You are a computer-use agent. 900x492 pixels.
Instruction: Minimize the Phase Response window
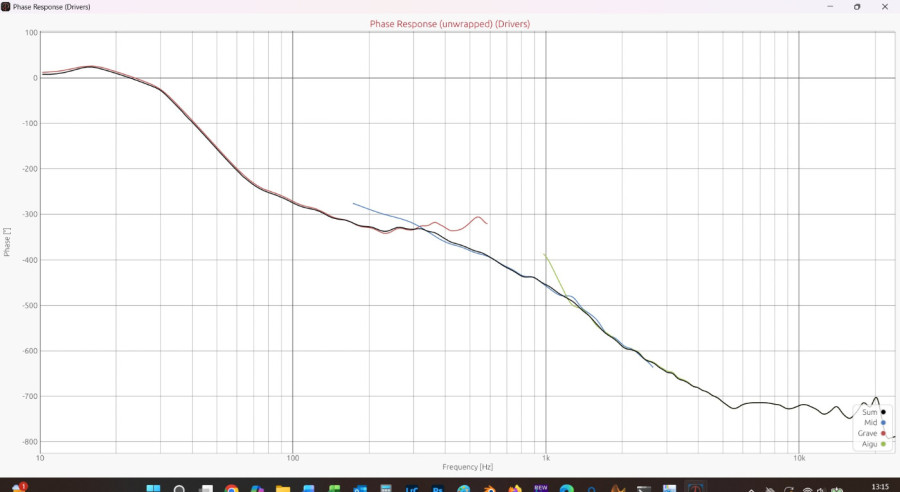pyautogui.click(x=829, y=6)
